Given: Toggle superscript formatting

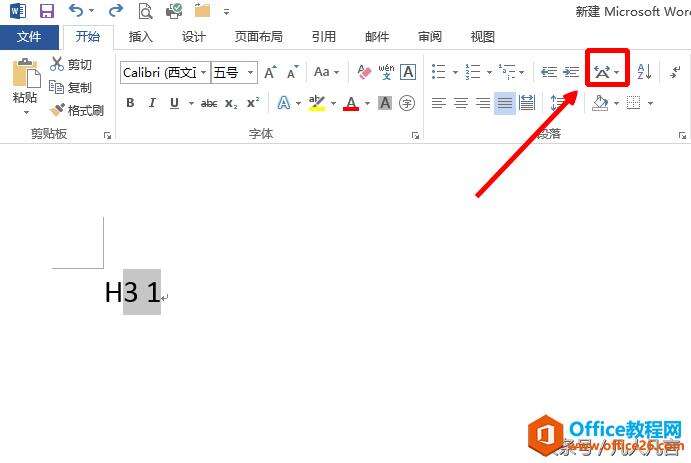Looking at the screenshot, I should coord(253,103).
